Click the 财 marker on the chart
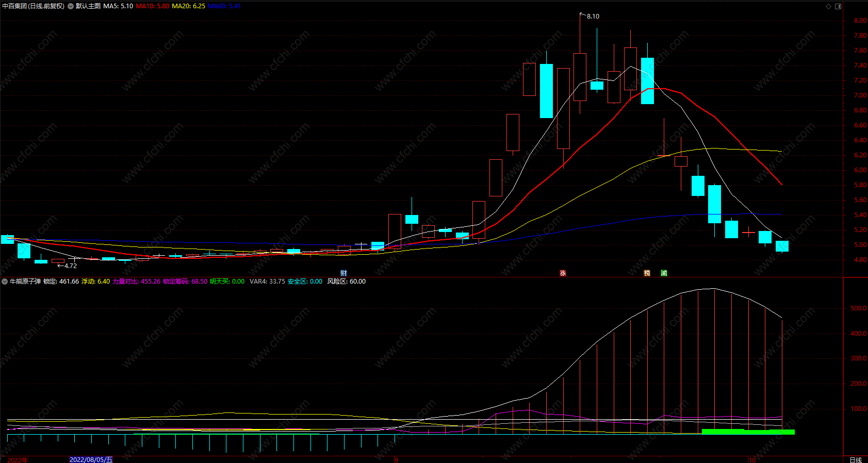868x463 pixels. click(343, 273)
